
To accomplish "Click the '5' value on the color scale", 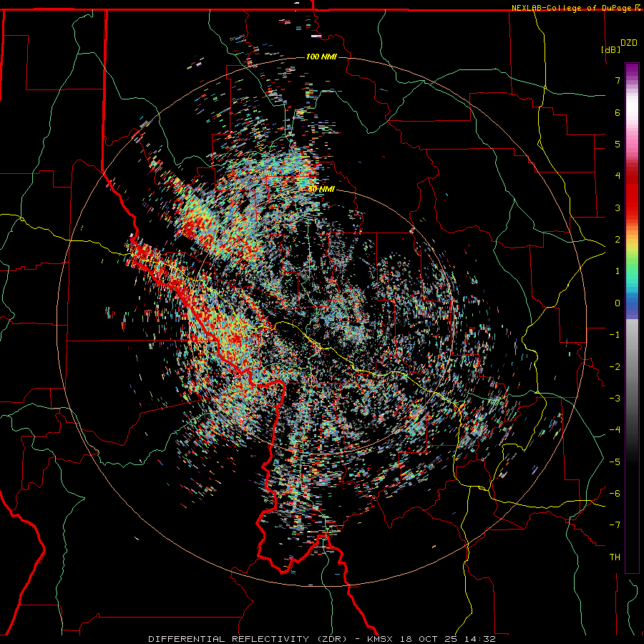I will tap(618, 144).
